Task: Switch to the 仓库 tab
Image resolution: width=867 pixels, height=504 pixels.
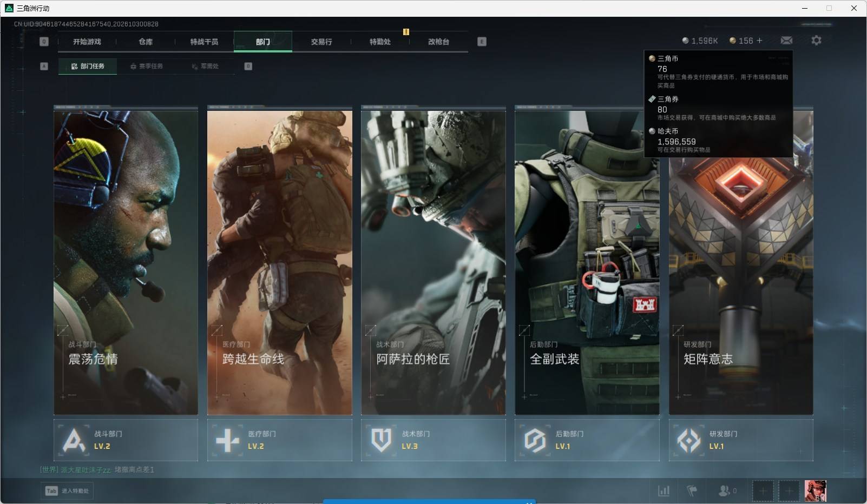Action: tap(146, 42)
